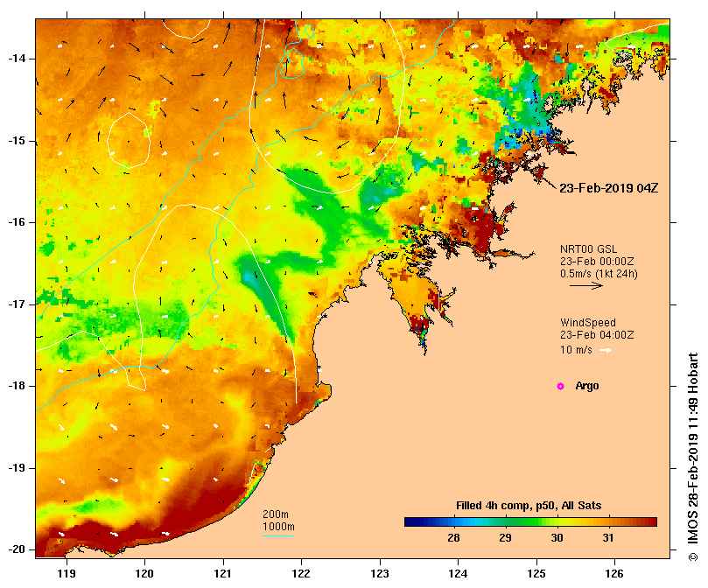
Task: Click the 23-Feb 04:00Z wind timestamp
Action: pos(597,335)
